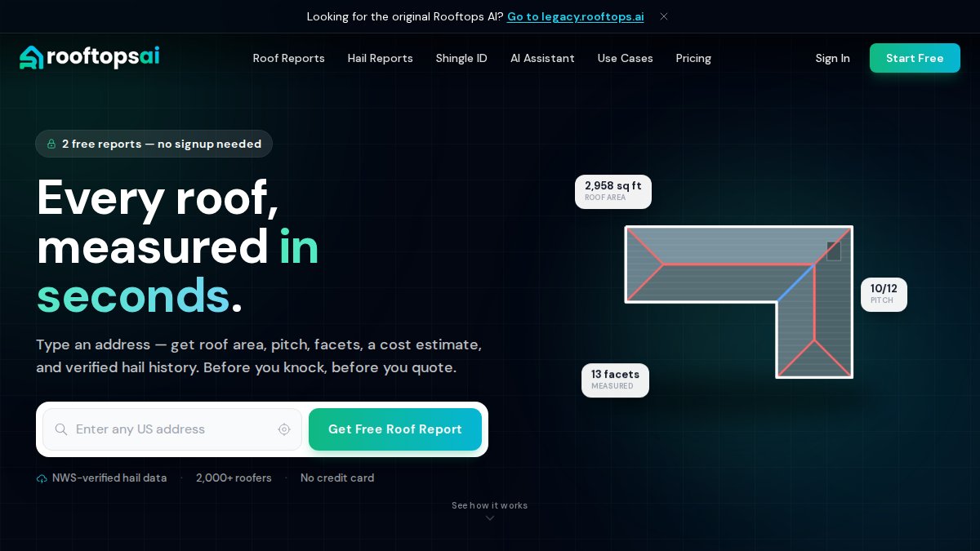The height and width of the screenshot is (551, 980).
Task: Click the NWS hail cloud icon
Action: pyautogui.click(x=42, y=478)
